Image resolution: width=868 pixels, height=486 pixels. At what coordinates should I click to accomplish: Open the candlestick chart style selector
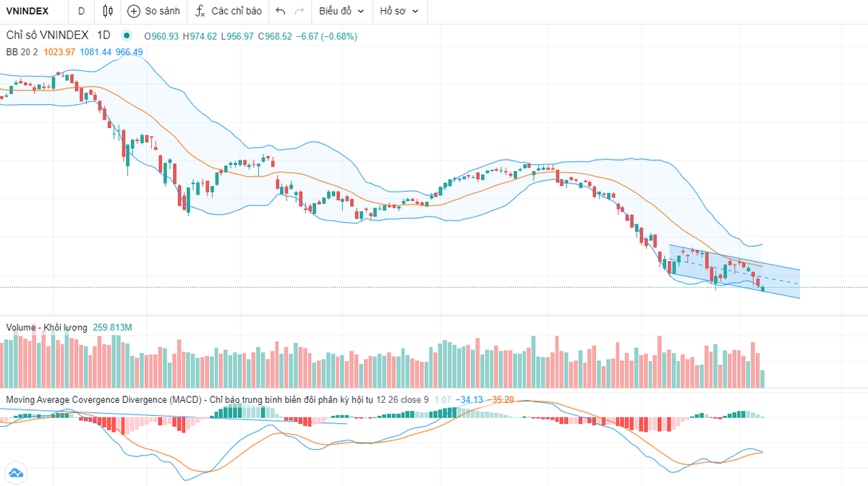[x=108, y=11]
